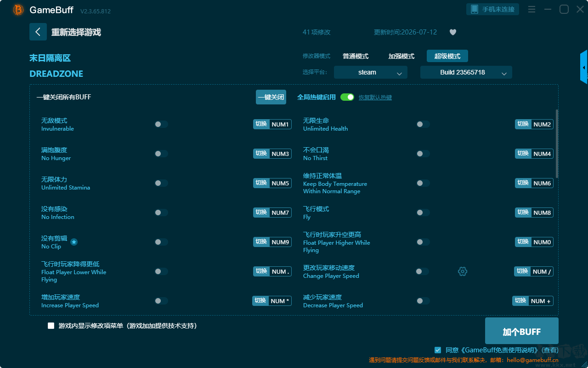
Task: Click the 末日隔离区 game name
Action: pyautogui.click(x=50, y=58)
